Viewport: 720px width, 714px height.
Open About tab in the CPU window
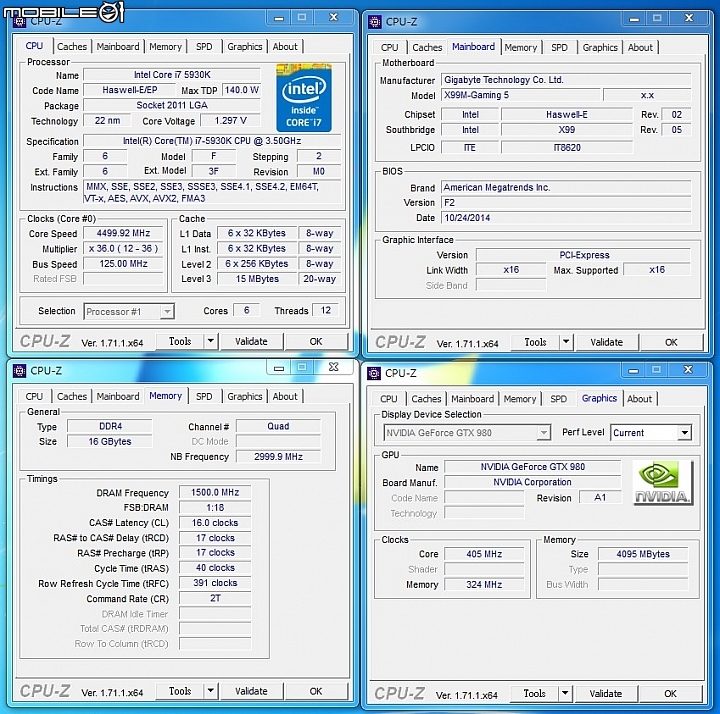[285, 46]
